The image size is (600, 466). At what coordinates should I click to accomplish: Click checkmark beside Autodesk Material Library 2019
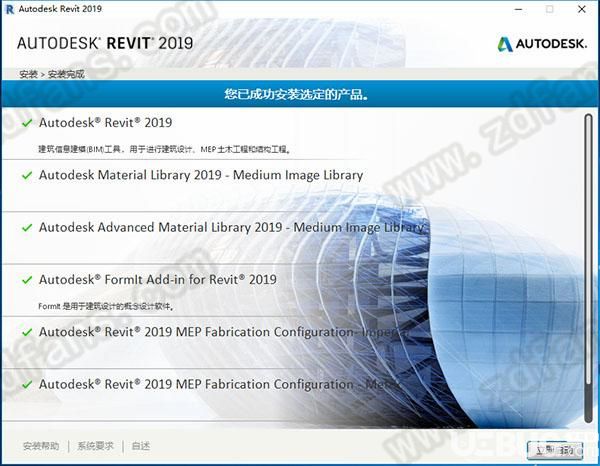[27, 176]
